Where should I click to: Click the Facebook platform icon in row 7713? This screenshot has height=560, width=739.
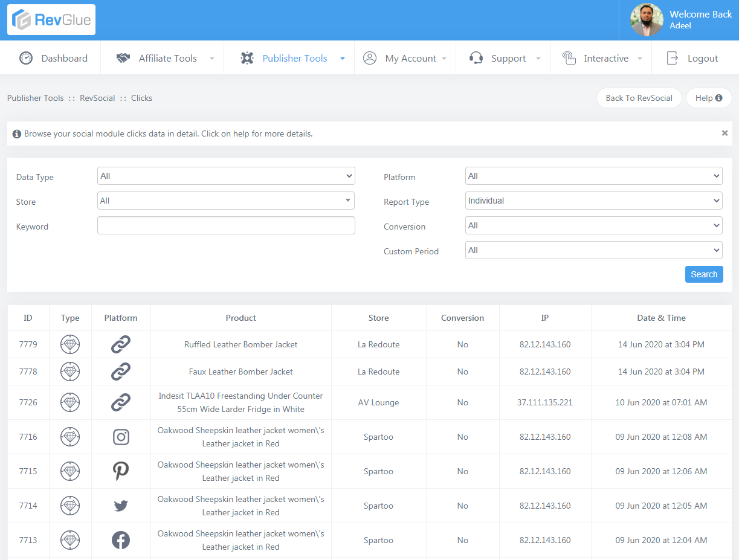pyautogui.click(x=121, y=540)
